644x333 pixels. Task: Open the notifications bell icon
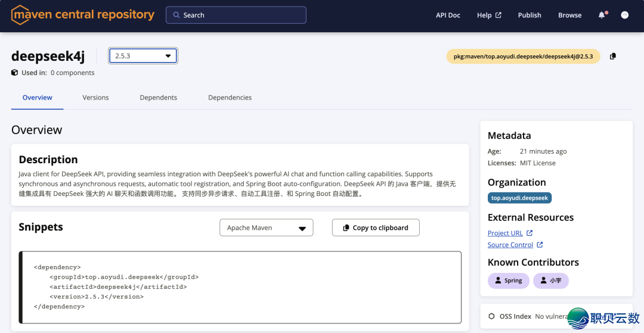point(602,15)
